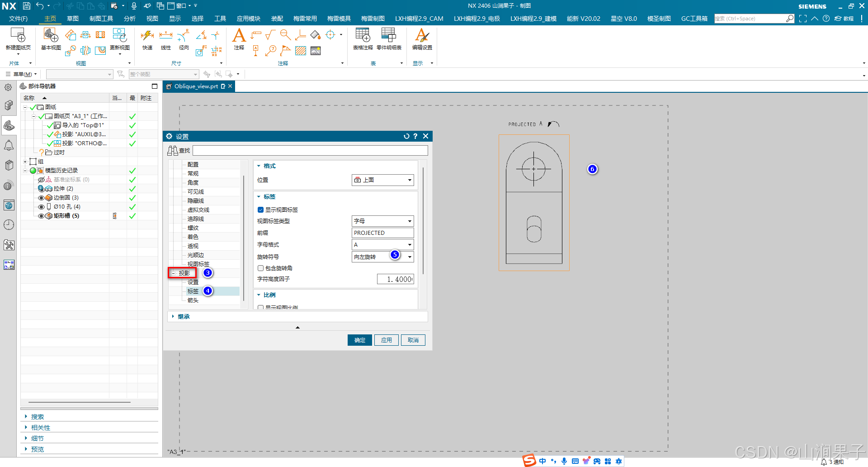Click the settings category list scrollbar
The image size is (868, 467).
244,238
